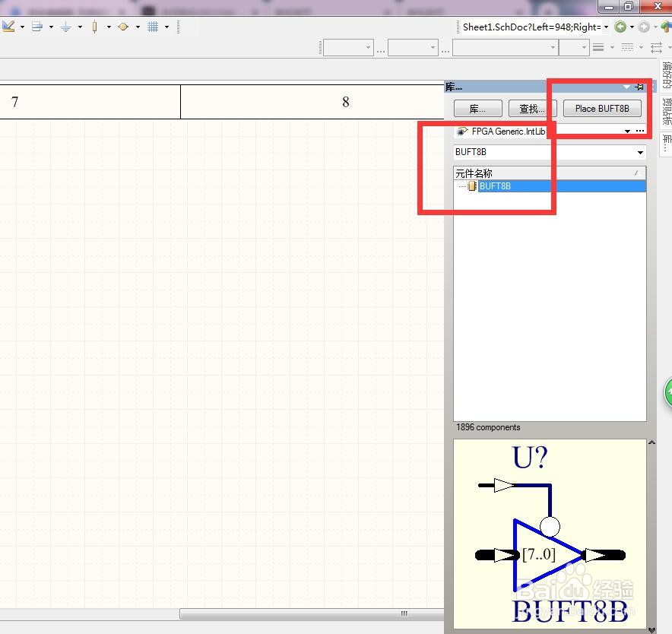Open the FPGA Generic.IntLib library dropdown
This screenshot has width=672, height=634.
tap(627, 132)
